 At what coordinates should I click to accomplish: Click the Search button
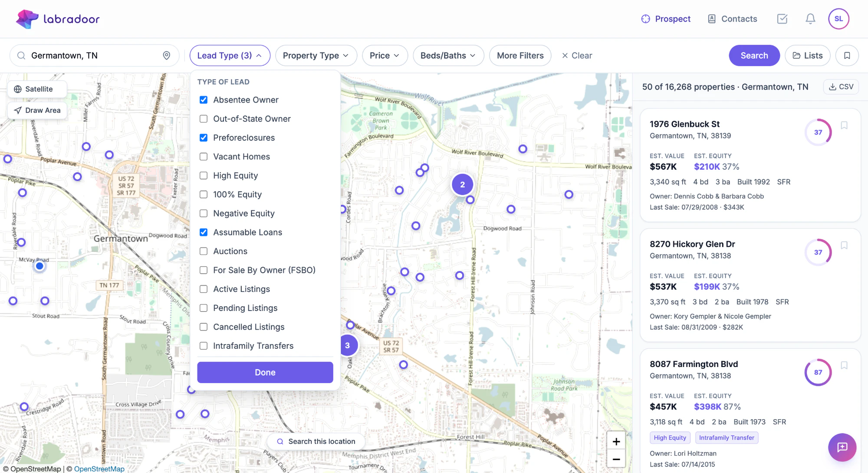(x=754, y=56)
